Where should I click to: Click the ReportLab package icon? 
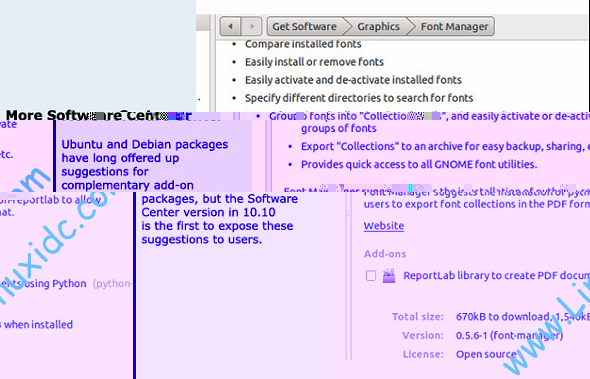[389, 275]
